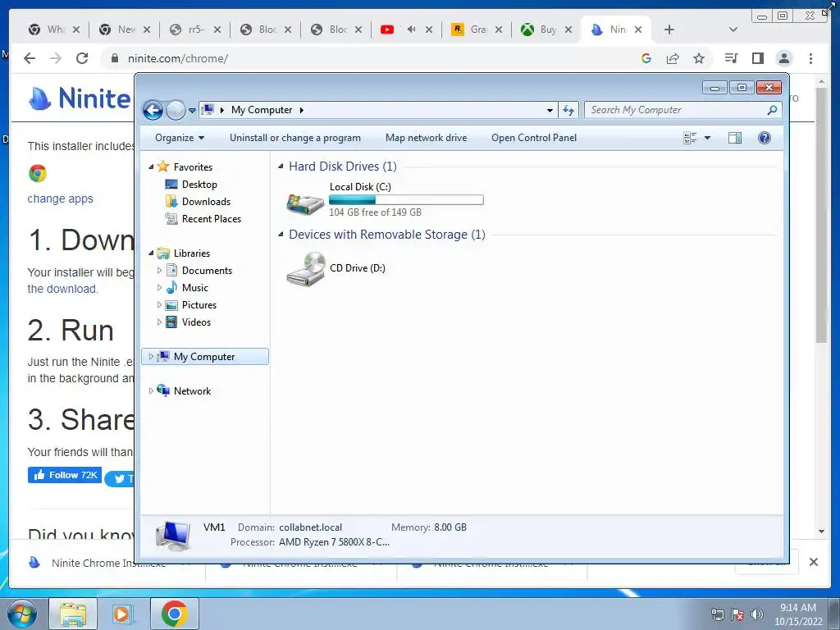Click Open Control Panel
840x630 pixels.
[533, 138]
